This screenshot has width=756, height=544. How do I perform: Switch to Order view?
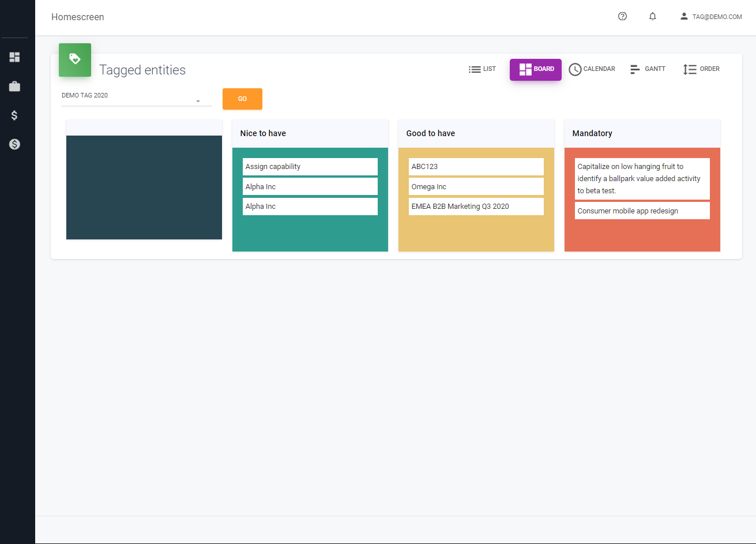pyautogui.click(x=701, y=69)
